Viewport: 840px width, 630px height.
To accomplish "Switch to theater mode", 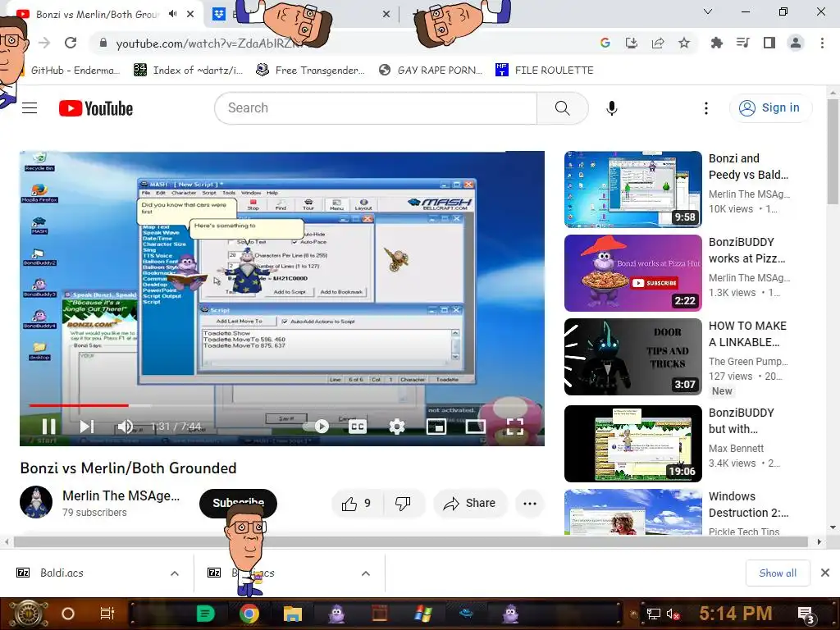I will (476, 427).
